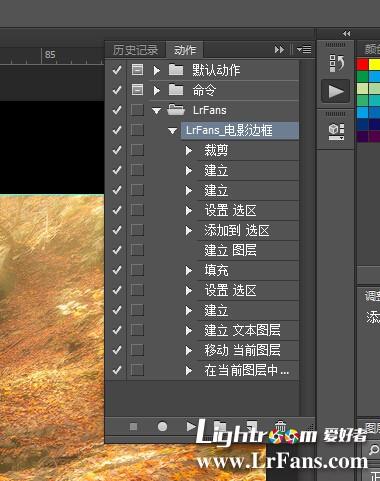Open the cube properties icon in right dock
380x481 pixels.
pyautogui.click(x=336, y=132)
